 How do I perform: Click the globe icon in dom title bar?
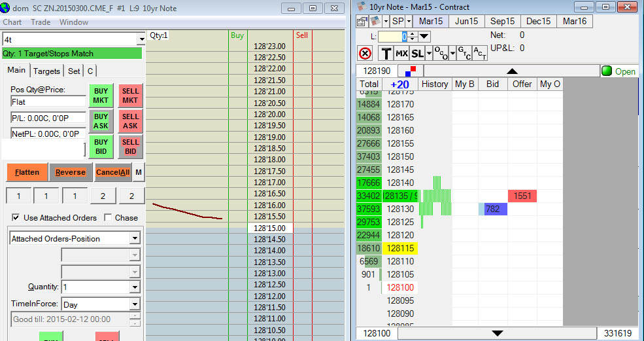5,7
